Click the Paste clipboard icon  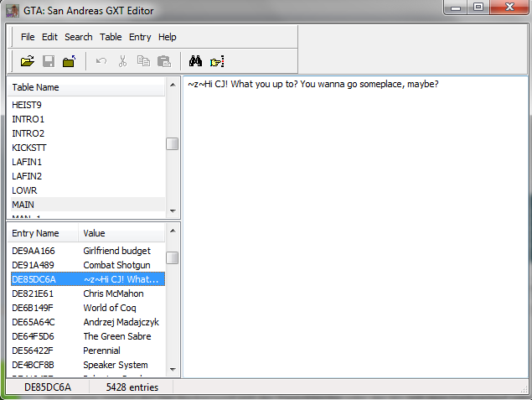164,61
